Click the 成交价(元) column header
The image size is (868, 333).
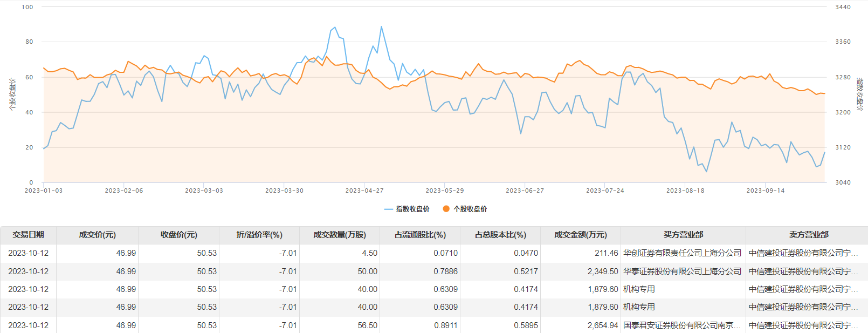[97, 235]
